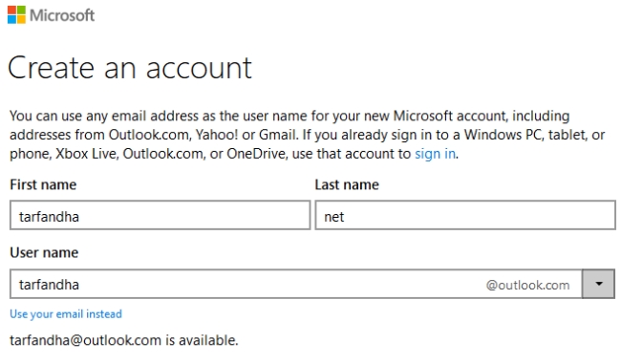
Task: Click the Microsoft logo
Action: pyautogui.click(x=51, y=15)
